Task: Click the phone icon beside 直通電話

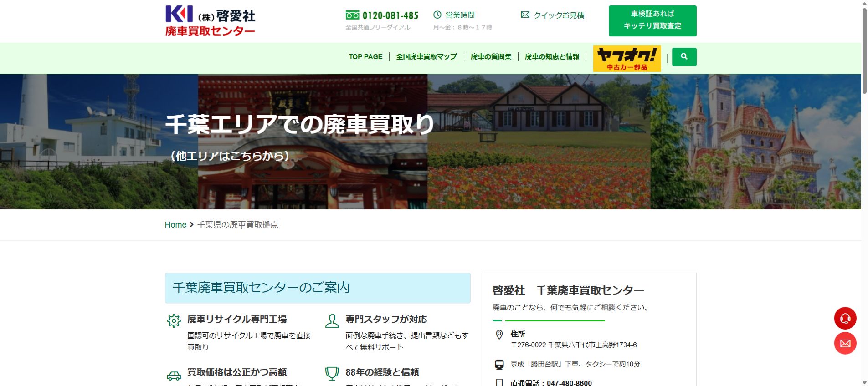Action: [x=499, y=382]
